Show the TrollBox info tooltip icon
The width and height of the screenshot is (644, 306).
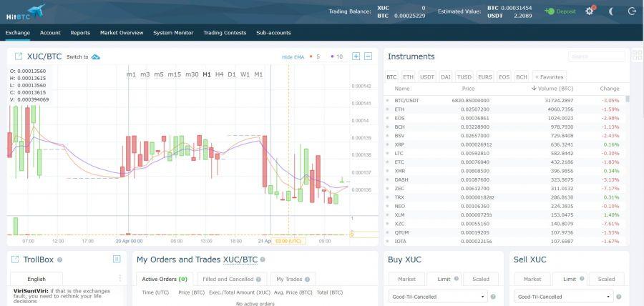point(60,260)
